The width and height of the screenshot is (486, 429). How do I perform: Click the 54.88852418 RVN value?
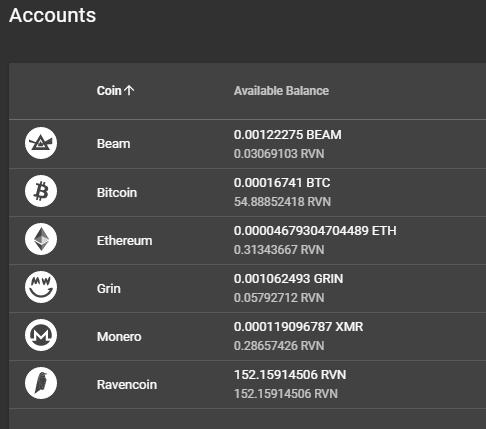(282, 202)
